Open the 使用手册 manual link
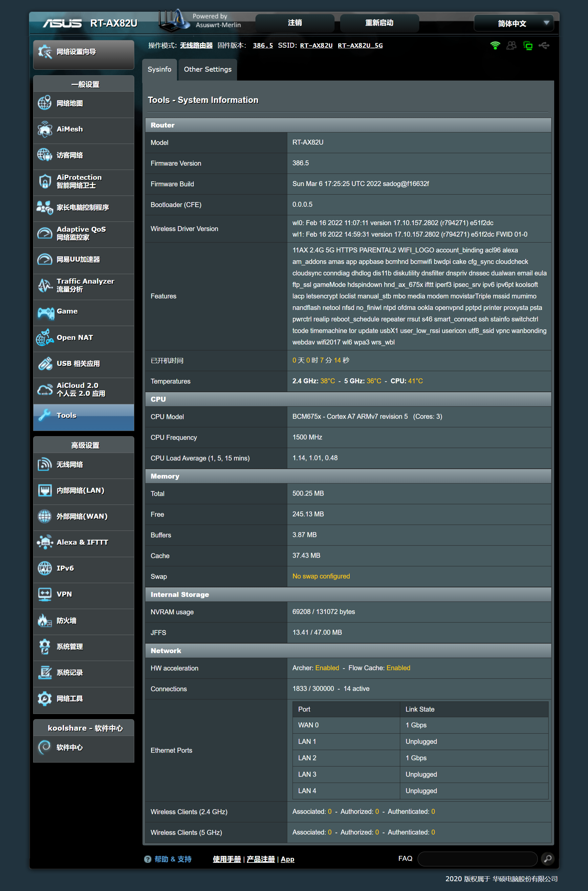Screen dimensions: 588x891 pos(227,859)
